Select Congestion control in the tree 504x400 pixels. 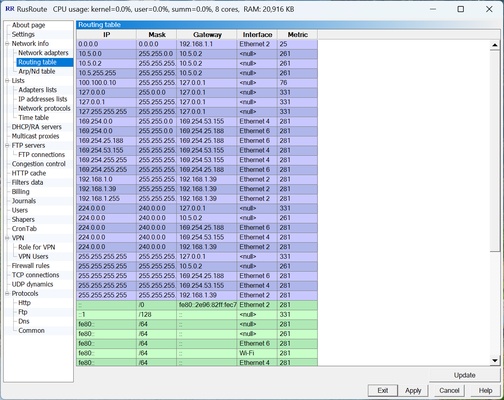point(39,164)
